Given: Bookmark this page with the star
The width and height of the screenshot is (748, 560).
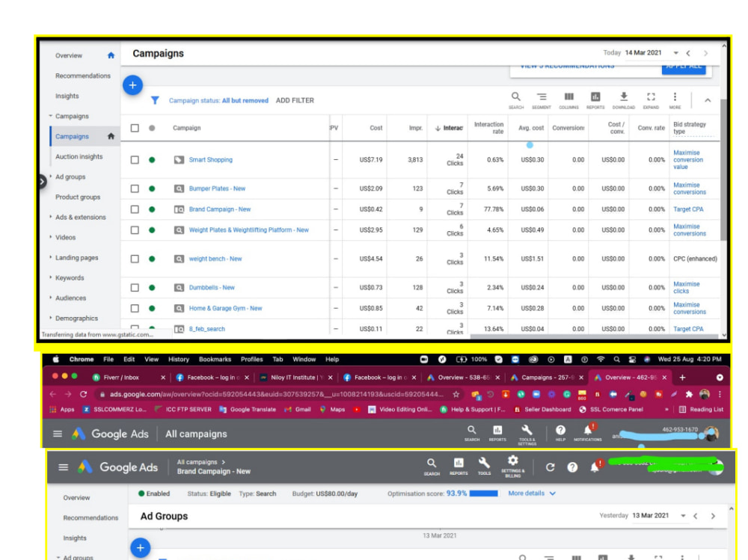Looking at the screenshot, I should coord(456,395).
